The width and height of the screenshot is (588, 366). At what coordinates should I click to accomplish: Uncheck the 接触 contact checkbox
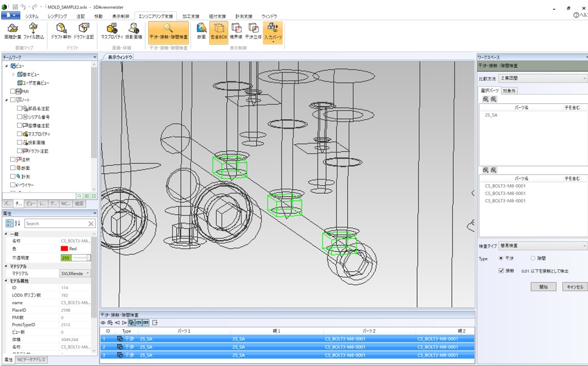(x=501, y=271)
